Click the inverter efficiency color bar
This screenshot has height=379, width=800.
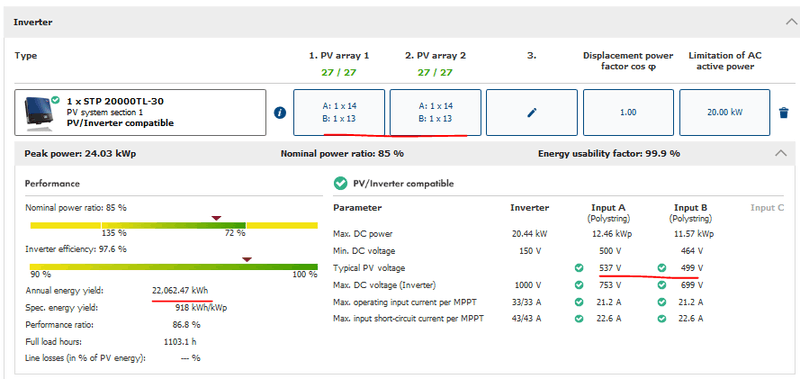coord(173,267)
